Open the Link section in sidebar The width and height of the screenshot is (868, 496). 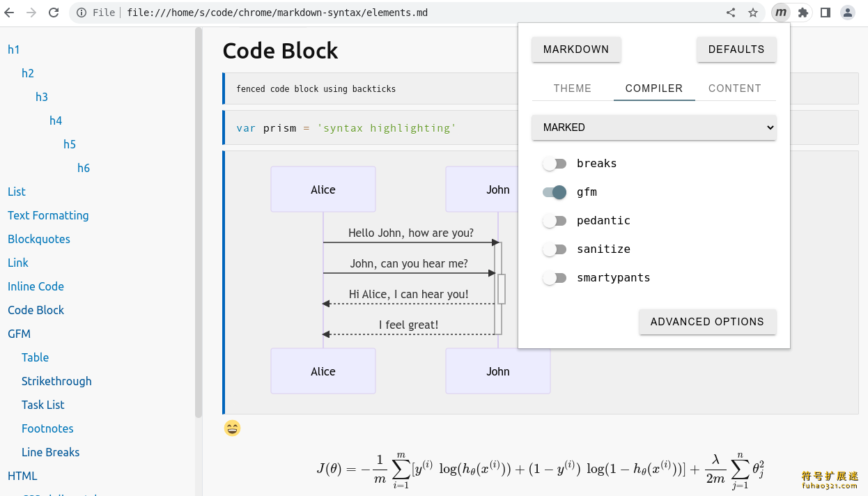click(x=18, y=263)
